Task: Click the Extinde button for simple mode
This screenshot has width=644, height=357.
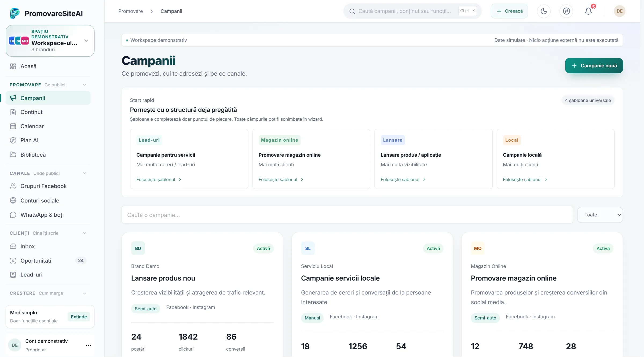Action: [x=79, y=317]
